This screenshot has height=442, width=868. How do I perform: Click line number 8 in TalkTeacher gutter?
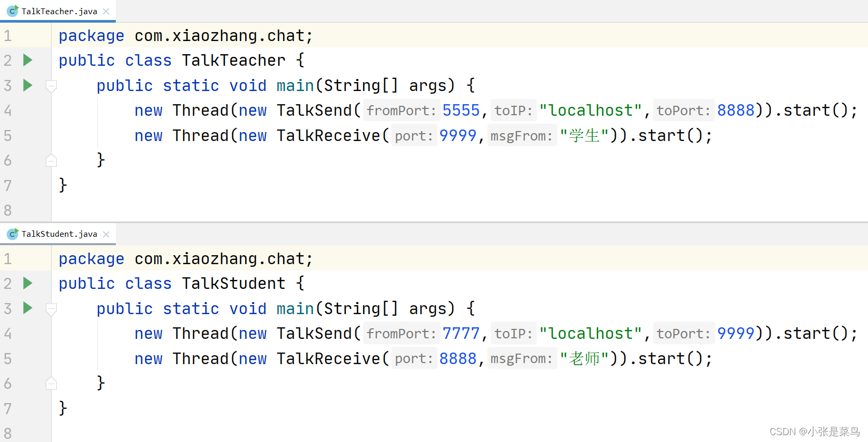8,210
